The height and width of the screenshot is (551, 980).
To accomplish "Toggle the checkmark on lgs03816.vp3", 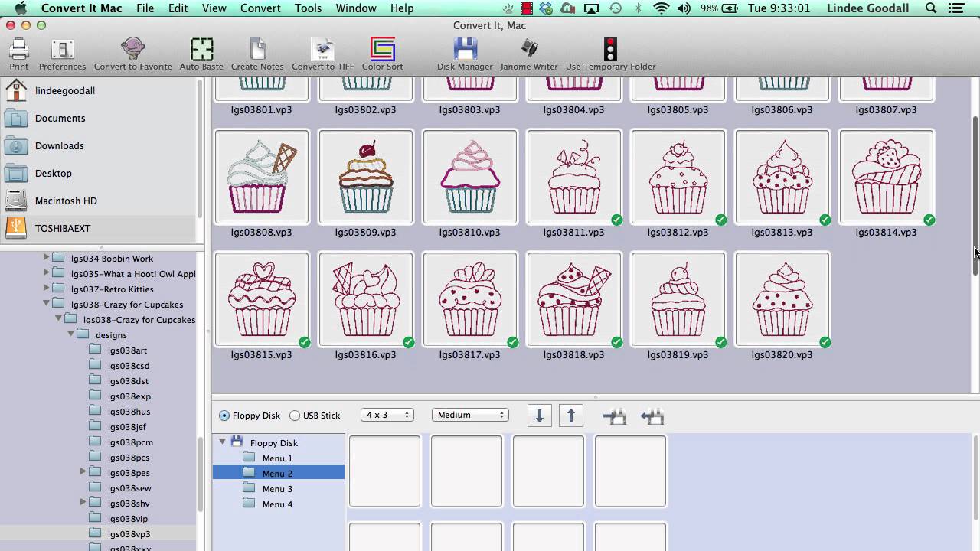I will point(409,342).
